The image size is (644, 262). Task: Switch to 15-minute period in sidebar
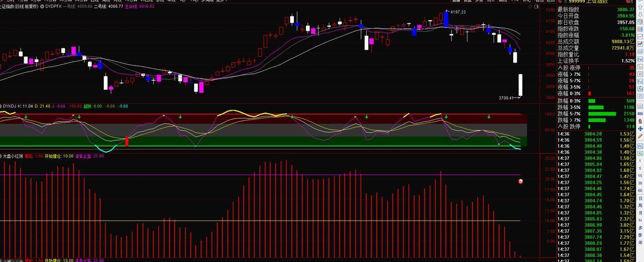point(640,176)
